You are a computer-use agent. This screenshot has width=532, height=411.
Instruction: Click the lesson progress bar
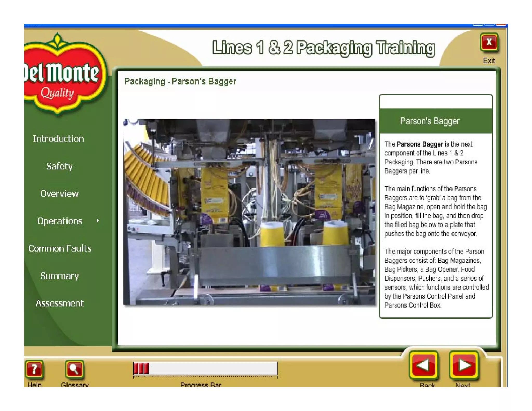pyautogui.click(x=205, y=368)
